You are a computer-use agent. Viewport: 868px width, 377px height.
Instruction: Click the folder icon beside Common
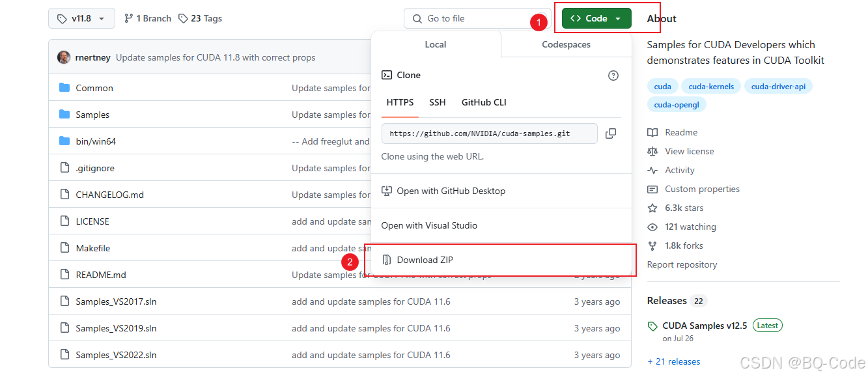click(64, 88)
